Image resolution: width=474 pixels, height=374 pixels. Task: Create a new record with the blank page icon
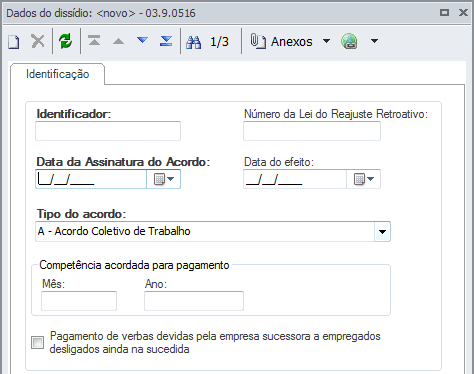[14, 42]
